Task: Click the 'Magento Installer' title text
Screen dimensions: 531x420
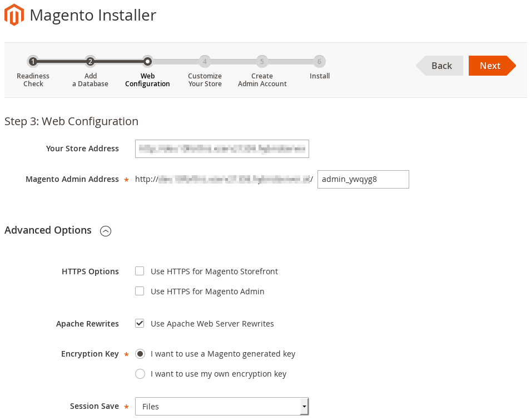Action: tap(93, 15)
